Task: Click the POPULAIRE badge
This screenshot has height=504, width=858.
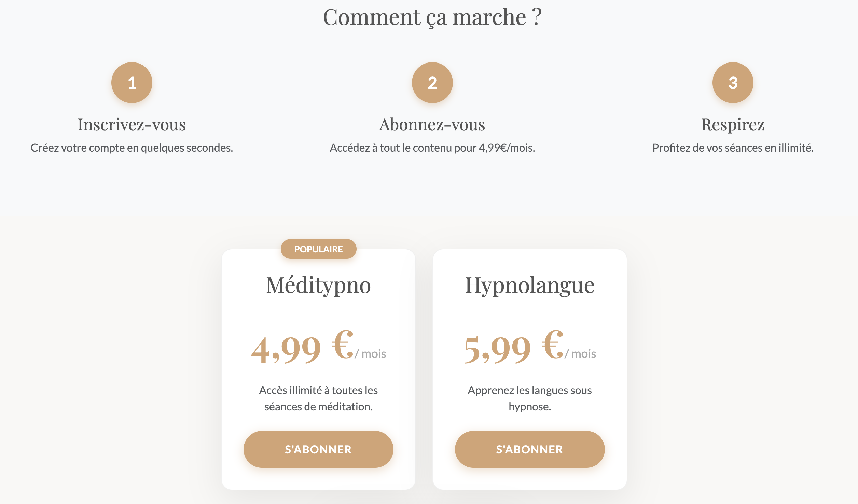Action: click(x=318, y=249)
